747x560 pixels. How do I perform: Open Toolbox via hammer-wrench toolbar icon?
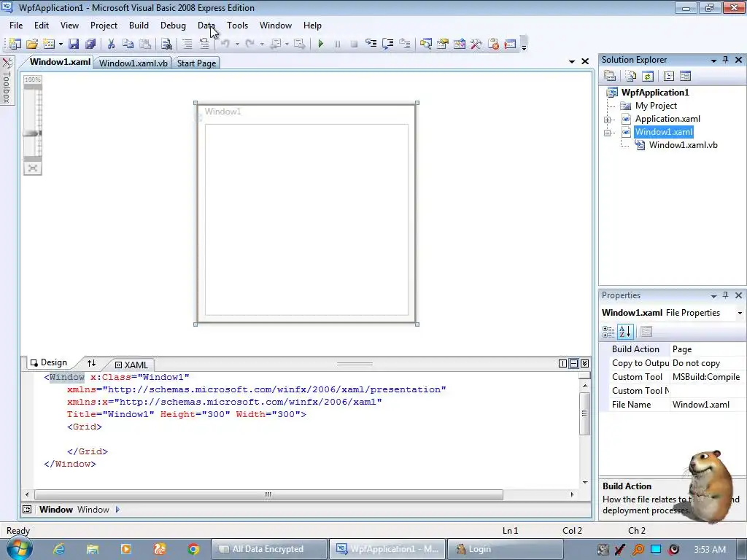476,44
